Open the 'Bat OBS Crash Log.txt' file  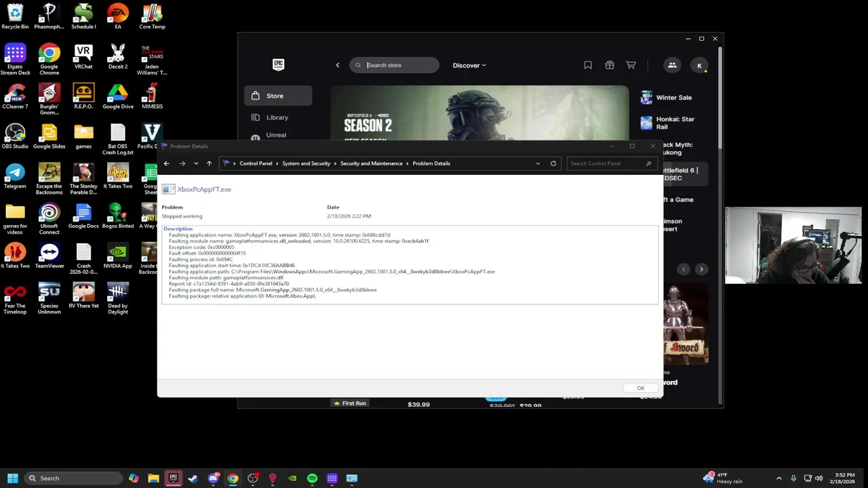(x=117, y=139)
